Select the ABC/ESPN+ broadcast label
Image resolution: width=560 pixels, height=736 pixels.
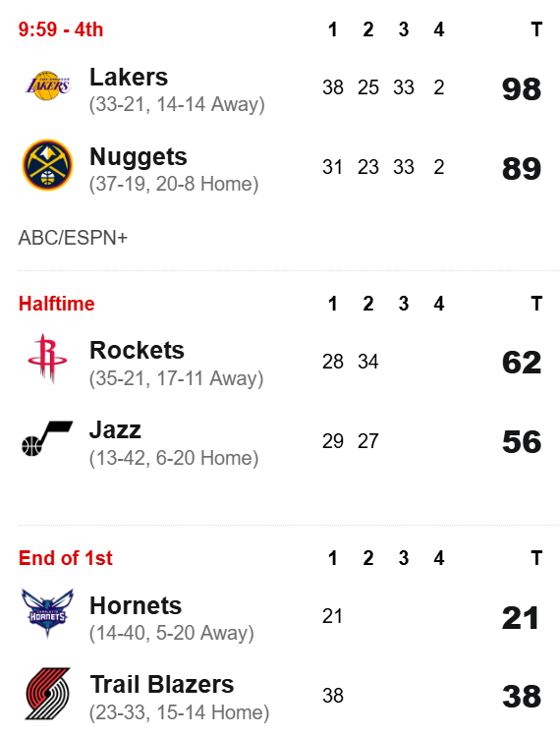pos(73,238)
